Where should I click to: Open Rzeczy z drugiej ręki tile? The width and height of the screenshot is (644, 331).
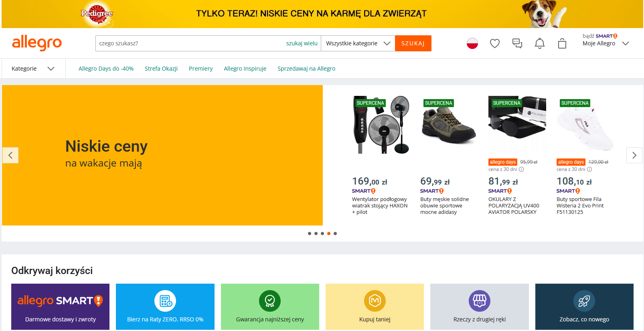click(x=480, y=307)
